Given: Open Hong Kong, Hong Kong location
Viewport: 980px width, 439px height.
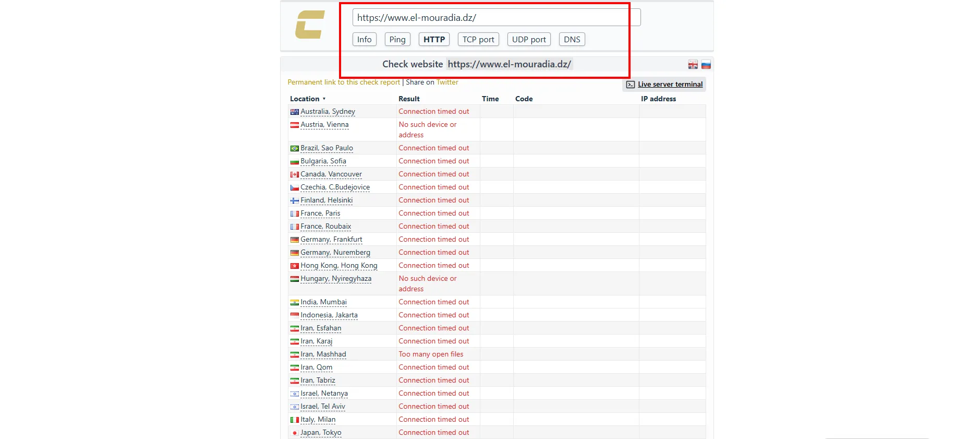Looking at the screenshot, I should [339, 266].
